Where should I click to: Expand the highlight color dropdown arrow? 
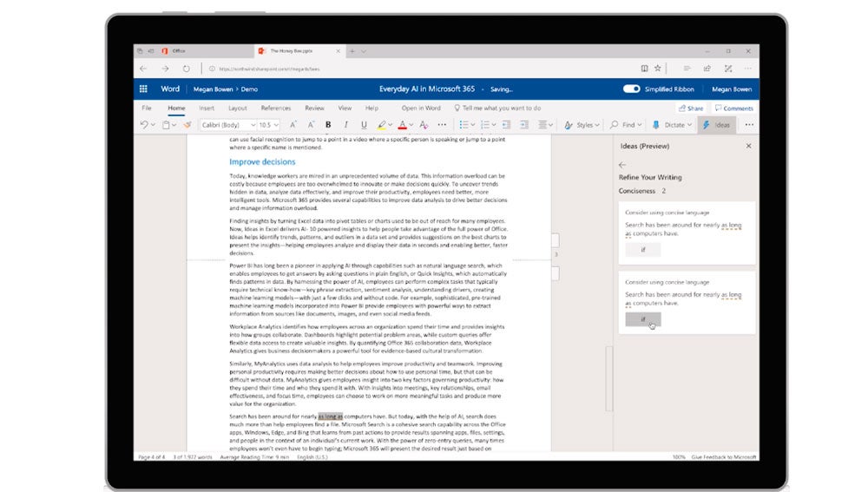391,125
